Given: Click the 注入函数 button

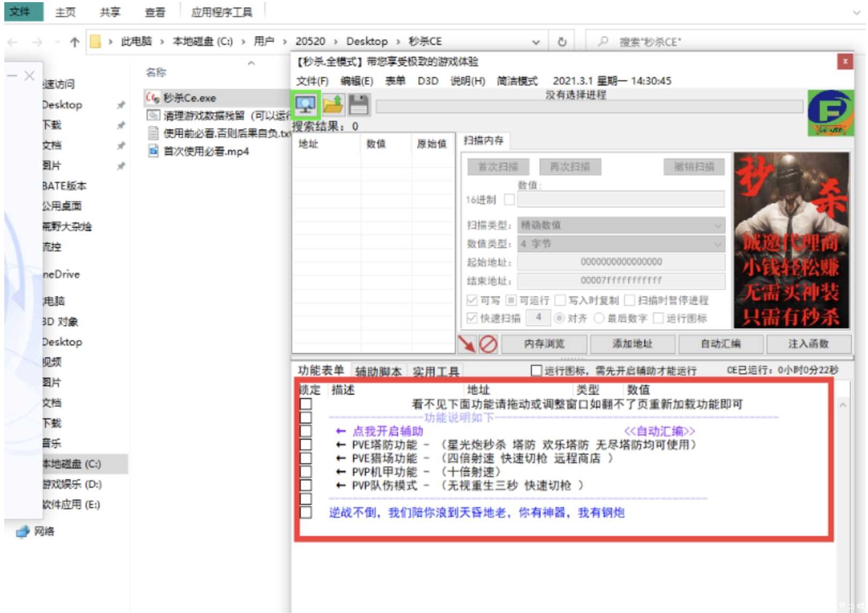Looking at the screenshot, I should 809,344.
